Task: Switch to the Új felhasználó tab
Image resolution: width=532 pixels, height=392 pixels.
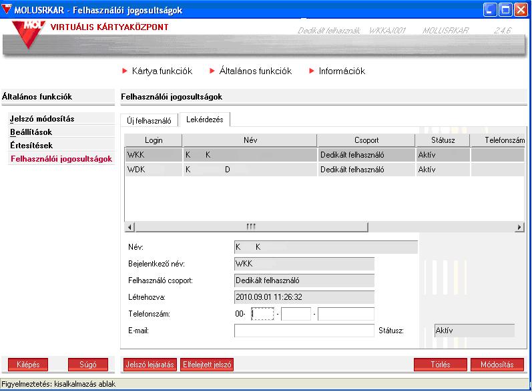Action: 149,120
